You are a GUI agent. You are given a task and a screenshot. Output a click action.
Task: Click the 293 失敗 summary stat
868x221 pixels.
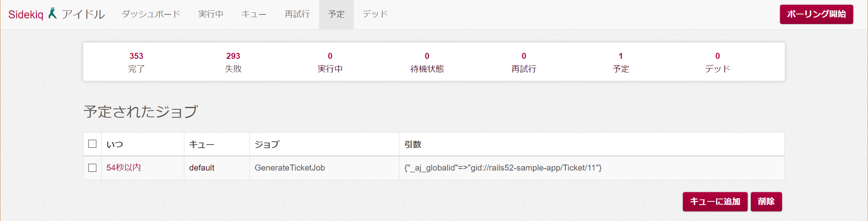tap(233, 62)
